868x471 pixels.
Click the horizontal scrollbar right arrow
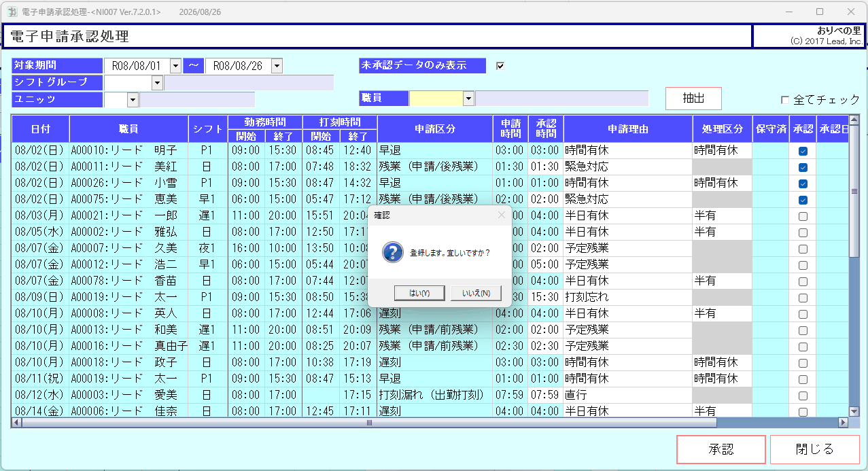844,422
